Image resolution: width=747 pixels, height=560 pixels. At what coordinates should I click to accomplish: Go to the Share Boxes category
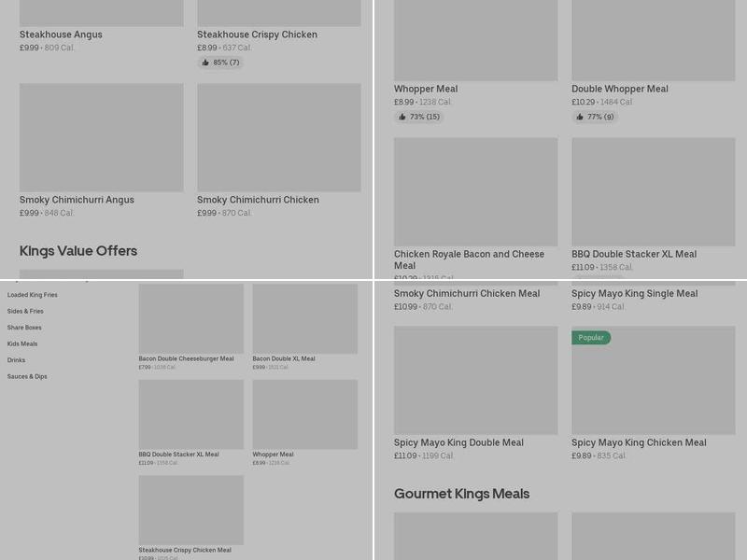click(24, 328)
